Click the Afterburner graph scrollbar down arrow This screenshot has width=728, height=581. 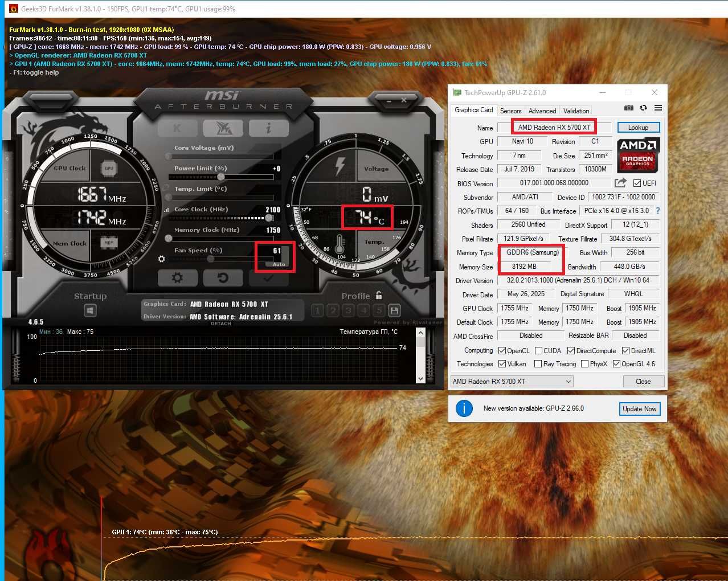coord(420,379)
